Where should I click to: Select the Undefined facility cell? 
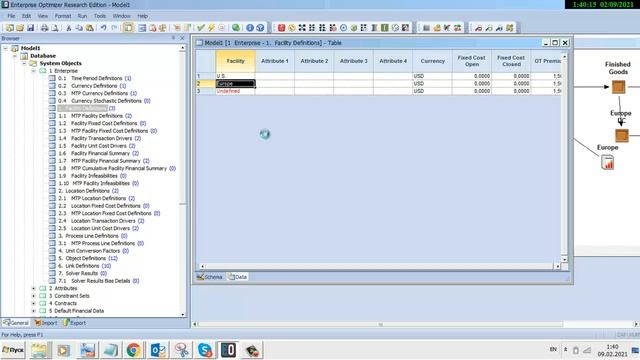(x=236, y=91)
